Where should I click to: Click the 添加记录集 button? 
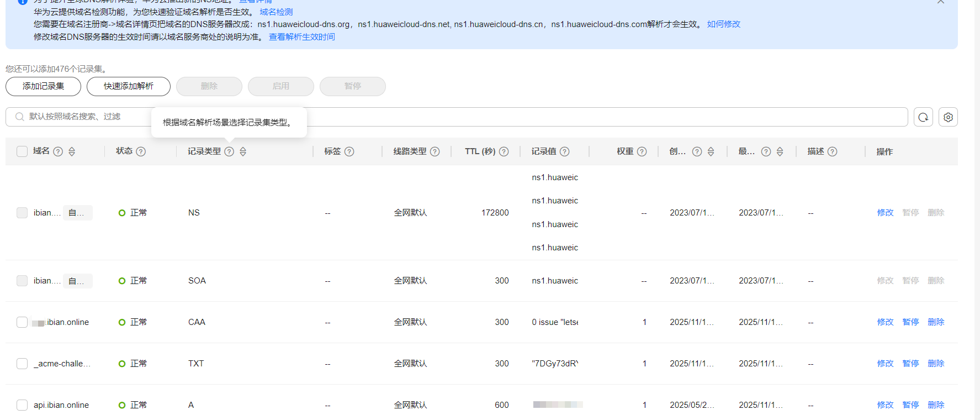tap(43, 86)
